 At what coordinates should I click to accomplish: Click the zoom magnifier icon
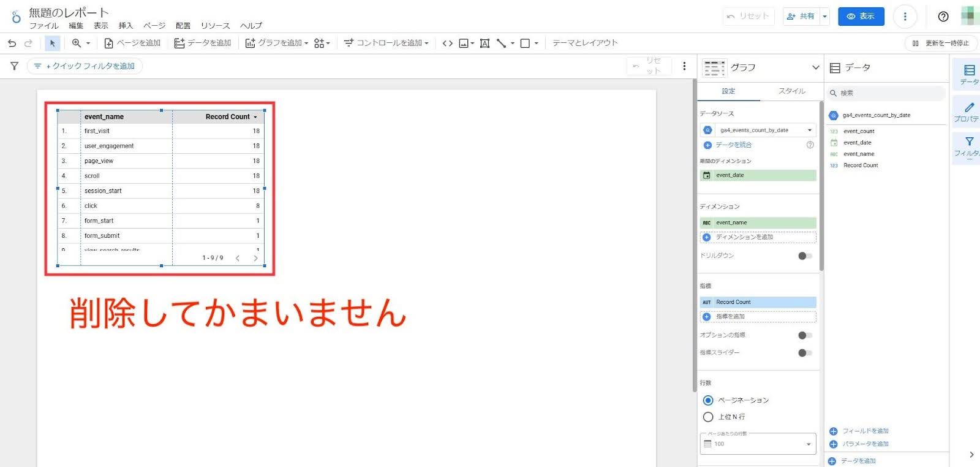click(76, 43)
